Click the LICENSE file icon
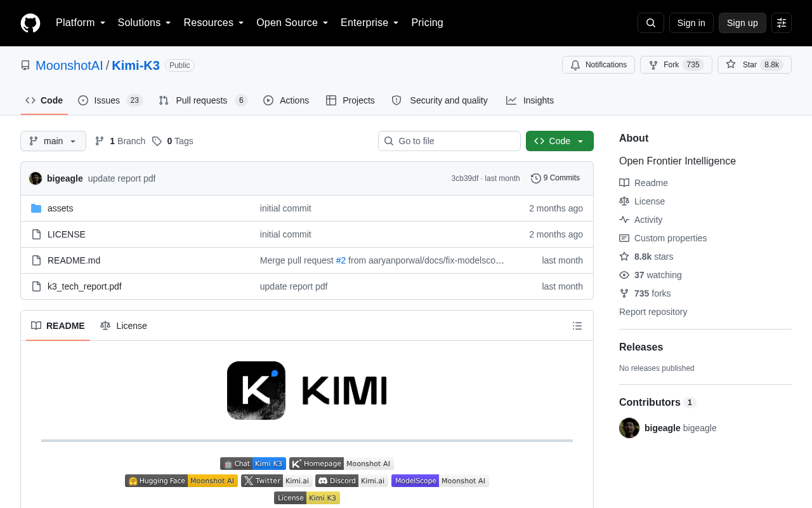812x508 pixels. tap(36, 234)
